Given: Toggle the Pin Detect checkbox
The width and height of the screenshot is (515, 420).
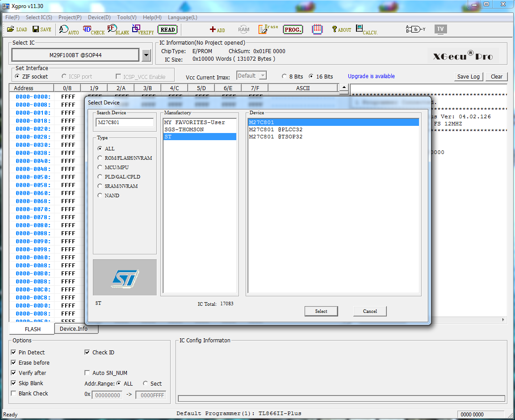Looking at the screenshot, I should click(x=13, y=352).
